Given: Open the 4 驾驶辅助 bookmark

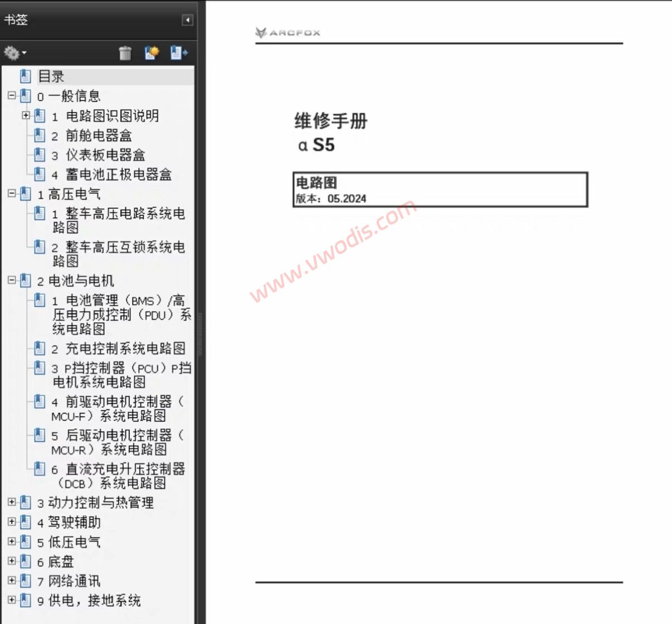Looking at the screenshot, I should (69, 522).
